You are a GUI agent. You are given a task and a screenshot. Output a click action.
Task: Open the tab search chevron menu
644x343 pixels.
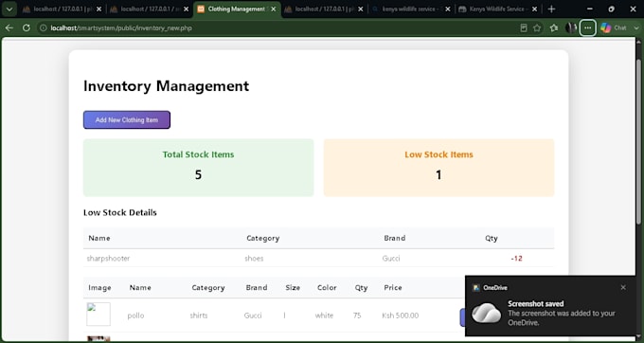coord(9,9)
